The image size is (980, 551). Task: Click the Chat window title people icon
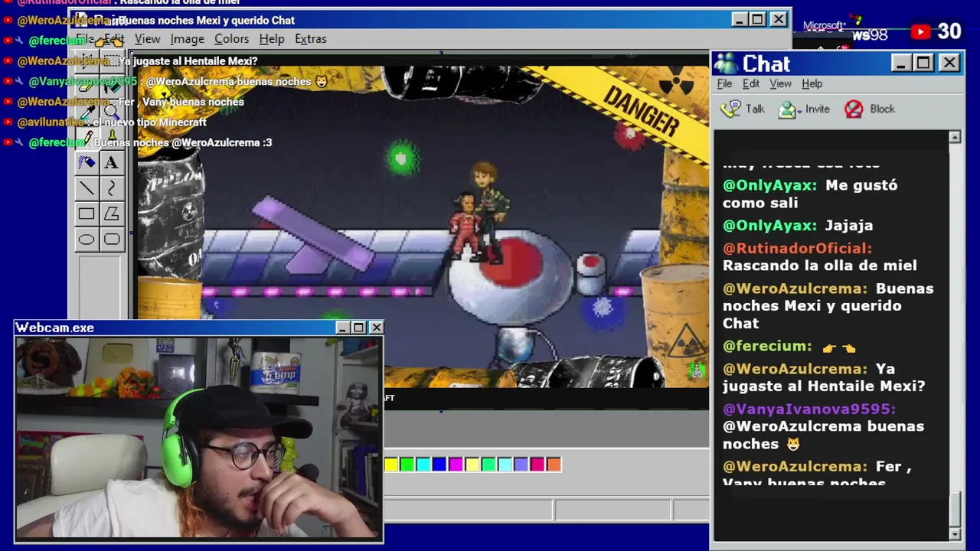pos(726,63)
